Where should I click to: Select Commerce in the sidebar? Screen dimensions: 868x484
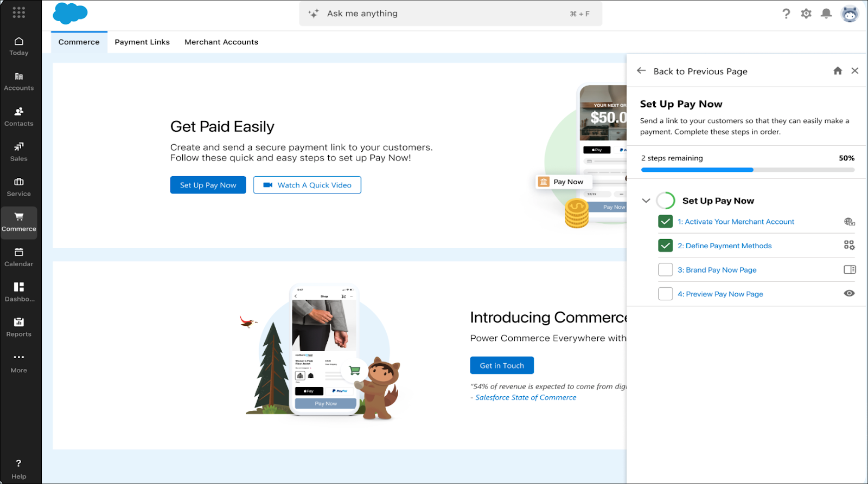tap(19, 223)
